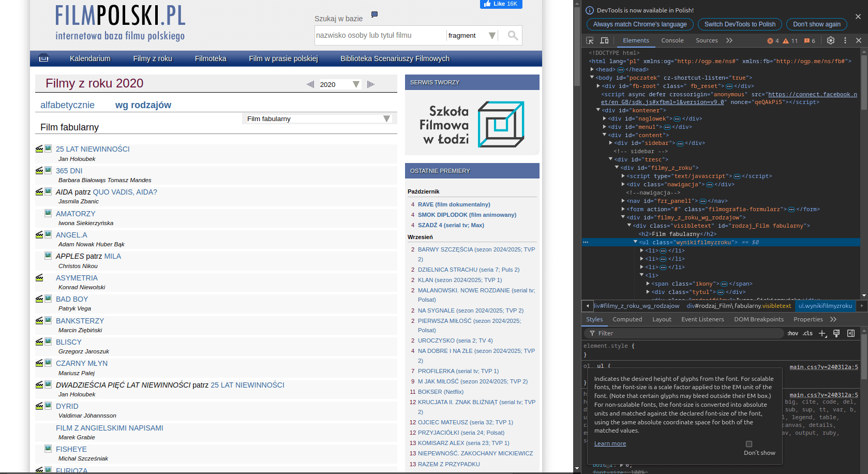Click the Szkoła Filmowa w Łodzi logo
The width and height of the screenshot is (868, 474).
tap(472, 124)
